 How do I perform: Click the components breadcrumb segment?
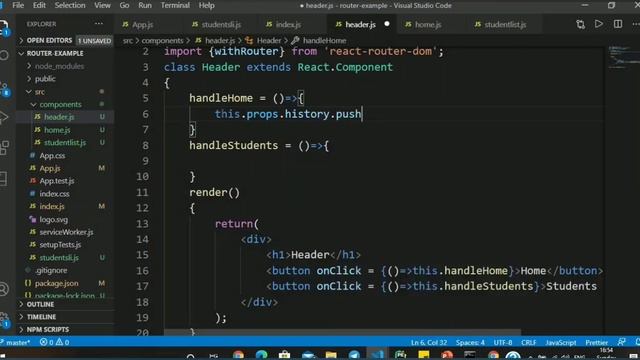pos(162,40)
